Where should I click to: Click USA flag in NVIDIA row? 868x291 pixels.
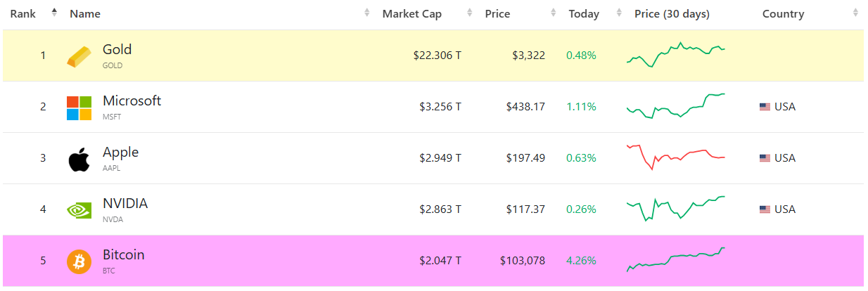tap(765, 209)
